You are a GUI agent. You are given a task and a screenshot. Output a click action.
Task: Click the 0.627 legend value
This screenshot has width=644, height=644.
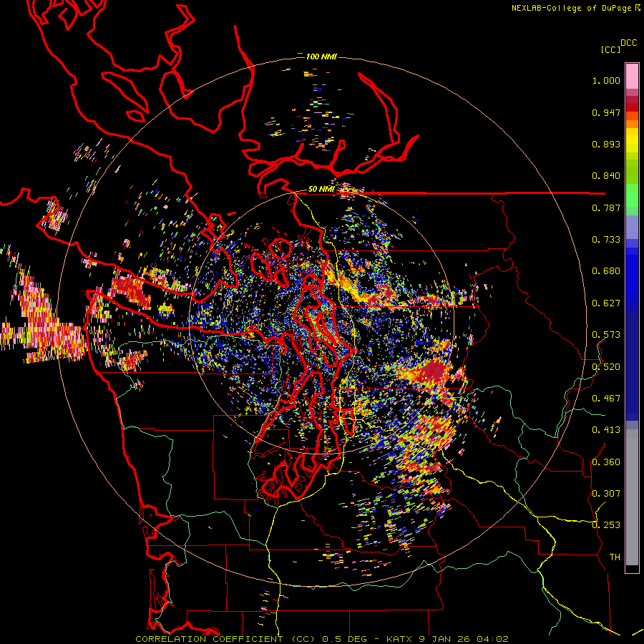point(606,303)
